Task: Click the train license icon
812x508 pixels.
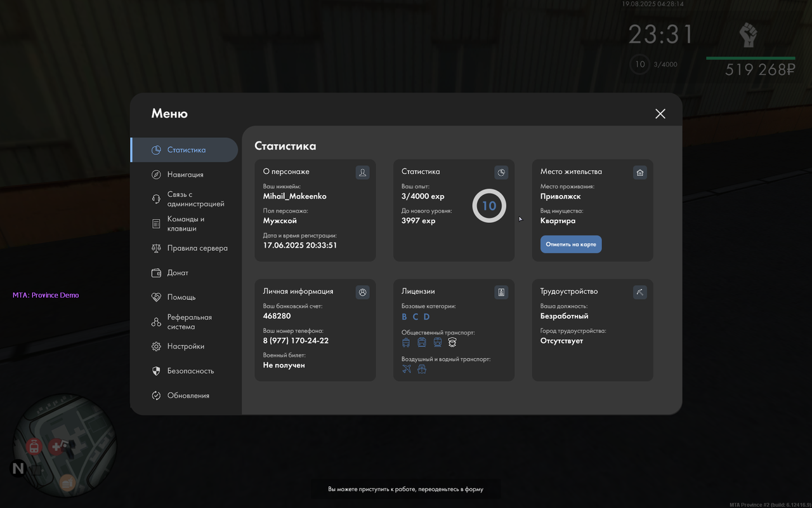Action: point(438,342)
